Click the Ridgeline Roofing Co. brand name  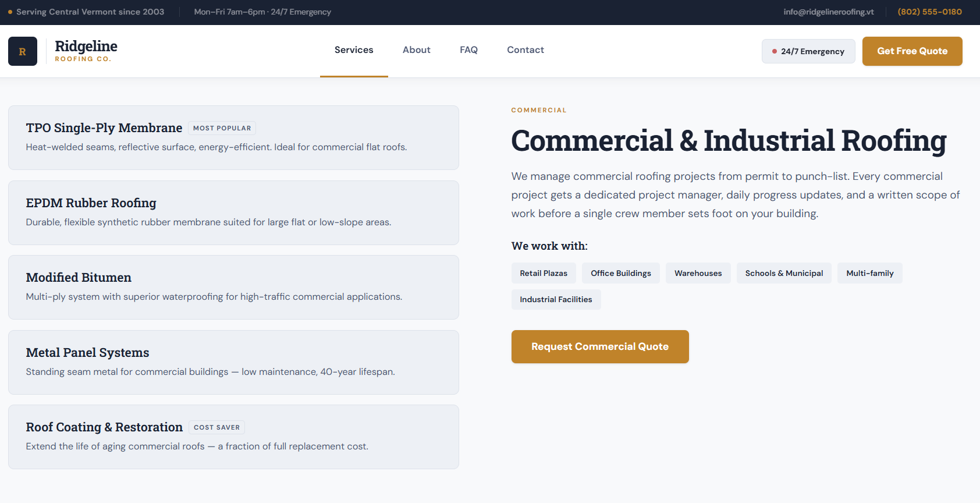pos(86,51)
